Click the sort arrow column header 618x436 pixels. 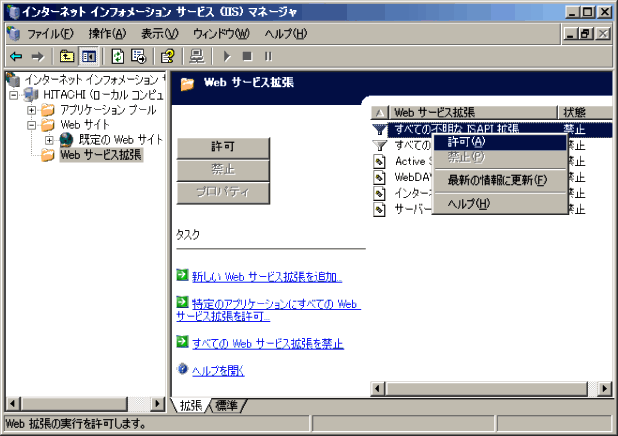(x=380, y=113)
